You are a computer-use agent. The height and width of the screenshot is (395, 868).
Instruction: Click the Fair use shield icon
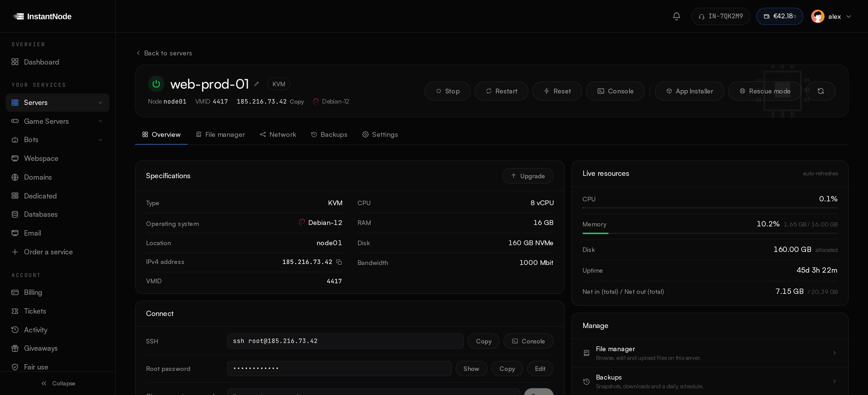point(15,367)
